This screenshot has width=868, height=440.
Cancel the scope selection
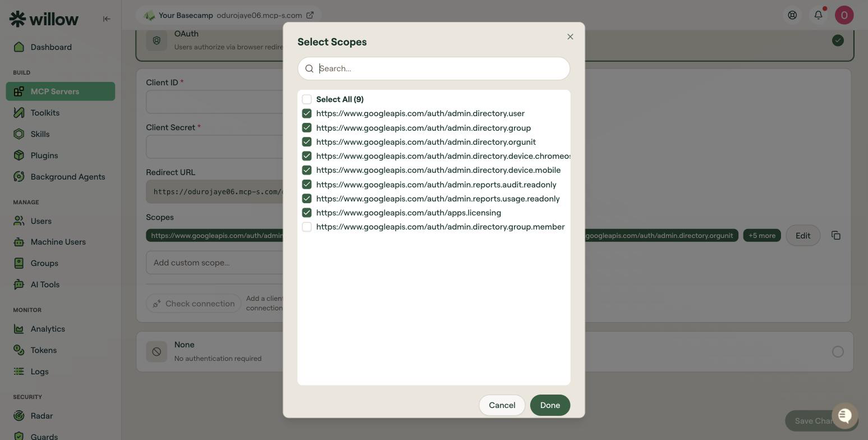click(x=502, y=405)
